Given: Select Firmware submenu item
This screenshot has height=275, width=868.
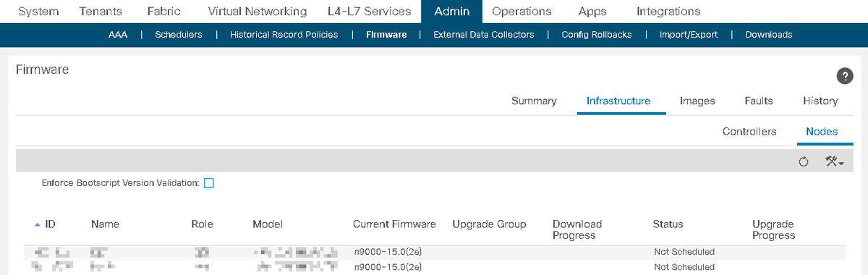Looking at the screenshot, I should (x=386, y=35).
